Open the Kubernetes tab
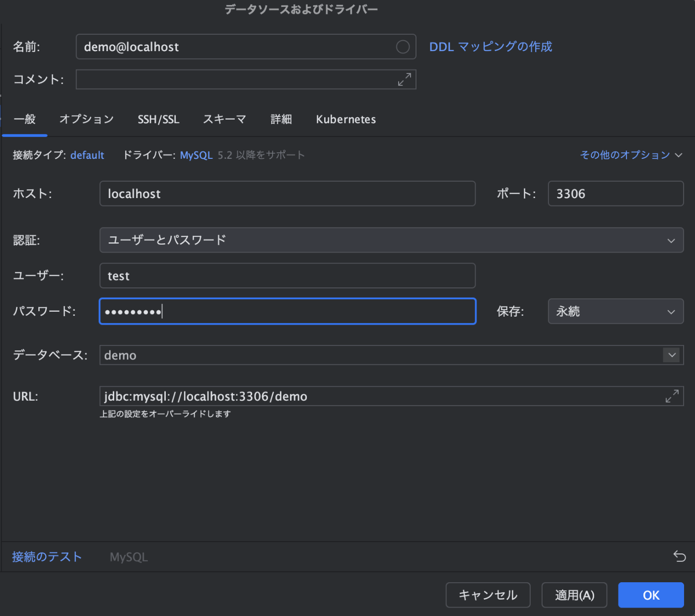695x616 pixels. coord(346,119)
